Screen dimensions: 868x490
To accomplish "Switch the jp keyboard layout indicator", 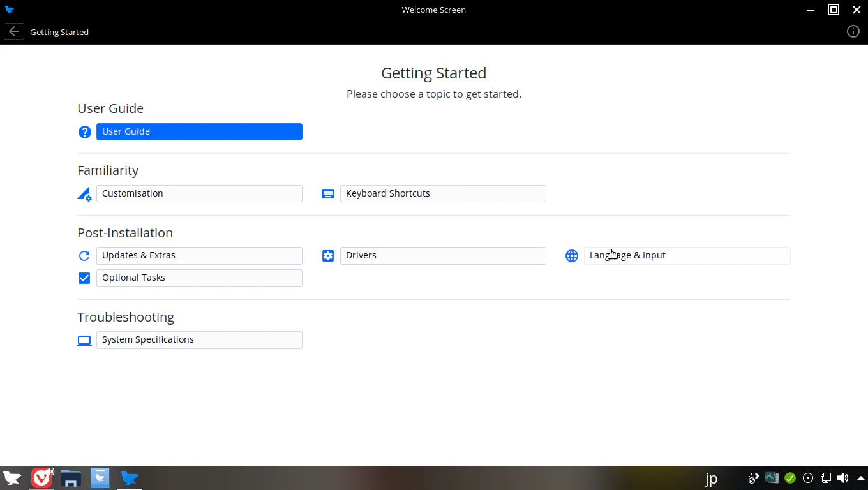I will click(711, 479).
